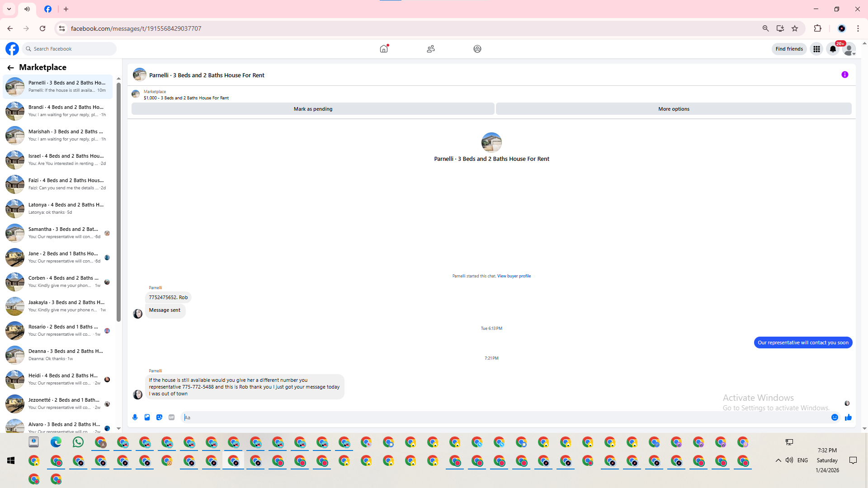This screenshot has height=488, width=868.
Task: Attach a photo using the image icon
Action: tap(147, 417)
